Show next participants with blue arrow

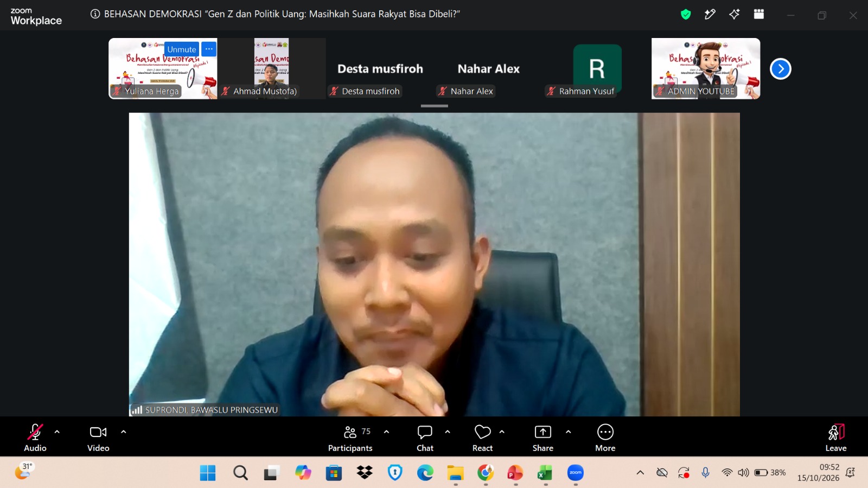tap(781, 69)
